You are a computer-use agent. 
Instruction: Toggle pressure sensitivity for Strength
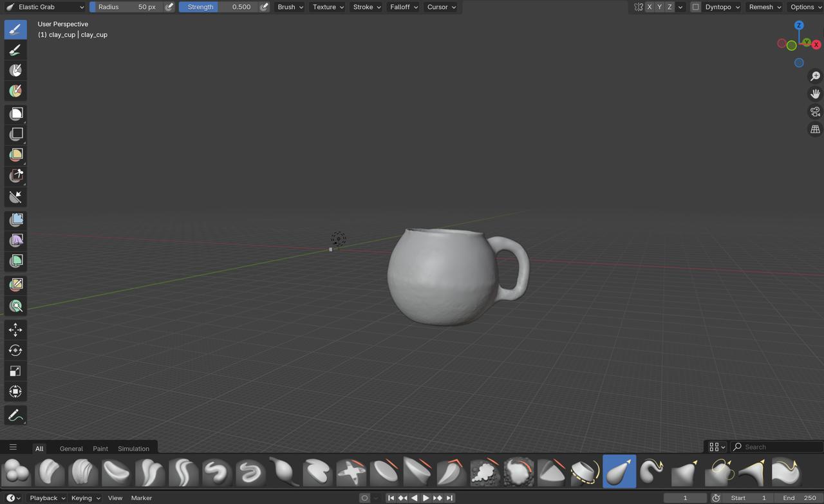click(x=264, y=7)
